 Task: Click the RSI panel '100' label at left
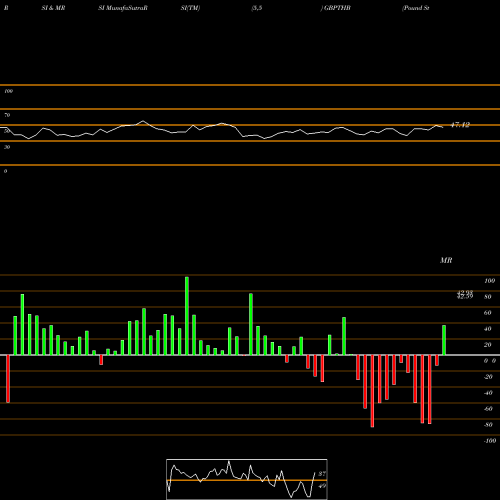coord(8,91)
